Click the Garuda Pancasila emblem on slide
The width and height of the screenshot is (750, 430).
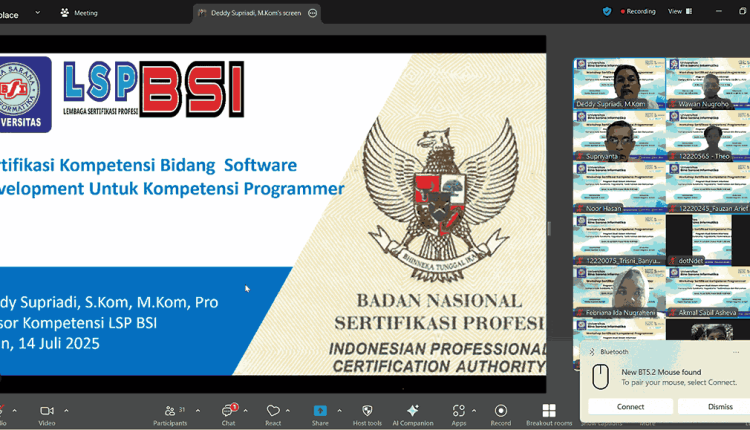coord(440,198)
